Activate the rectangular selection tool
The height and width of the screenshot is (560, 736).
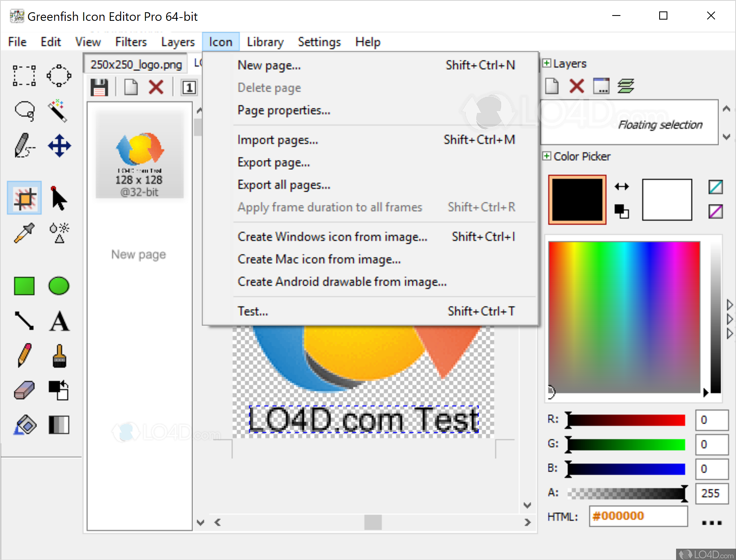[x=23, y=76]
